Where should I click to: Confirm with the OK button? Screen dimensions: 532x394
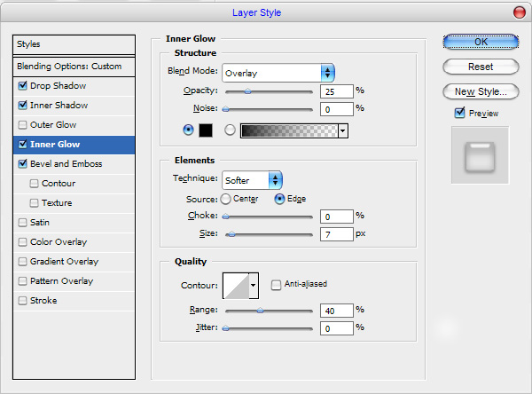click(481, 42)
